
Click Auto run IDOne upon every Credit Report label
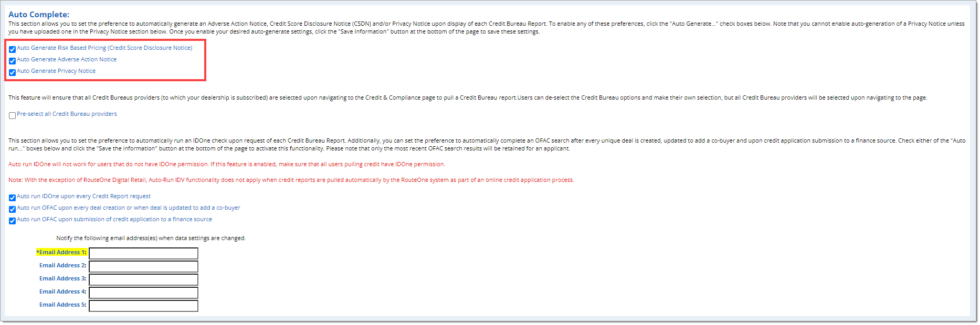(83, 196)
